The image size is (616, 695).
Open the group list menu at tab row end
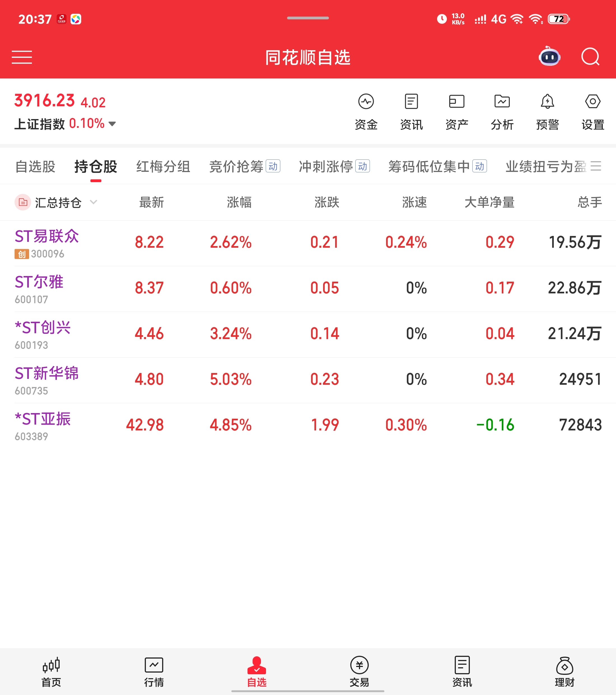[x=596, y=166]
